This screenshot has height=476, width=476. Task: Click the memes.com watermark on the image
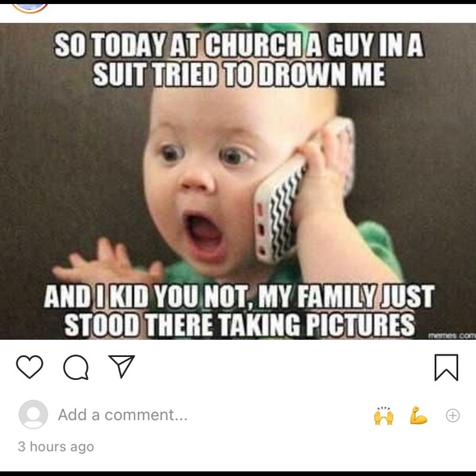[x=451, y=336]
